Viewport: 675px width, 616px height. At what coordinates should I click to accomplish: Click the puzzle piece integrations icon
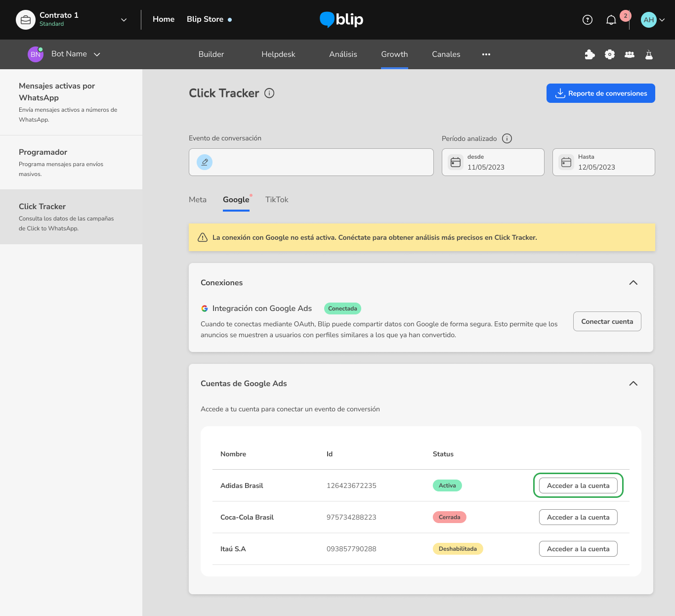590,54
